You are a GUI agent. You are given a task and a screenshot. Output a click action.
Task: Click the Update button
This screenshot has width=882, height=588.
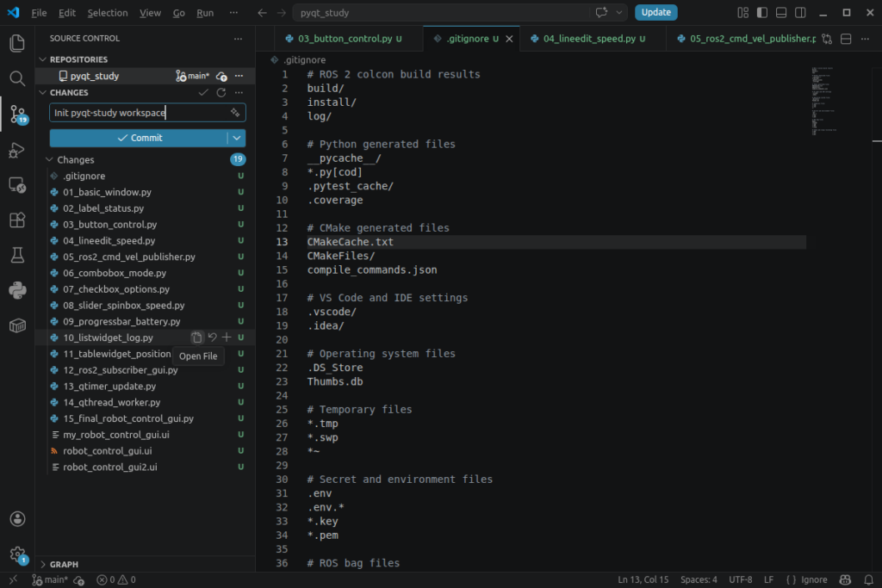(x=655, y=12)
